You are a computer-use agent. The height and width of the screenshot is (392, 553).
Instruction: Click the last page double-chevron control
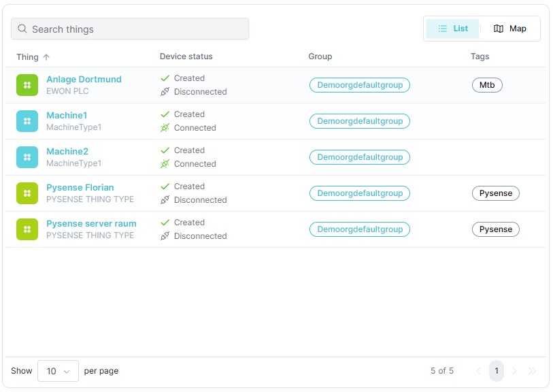(x=533, y=371)
